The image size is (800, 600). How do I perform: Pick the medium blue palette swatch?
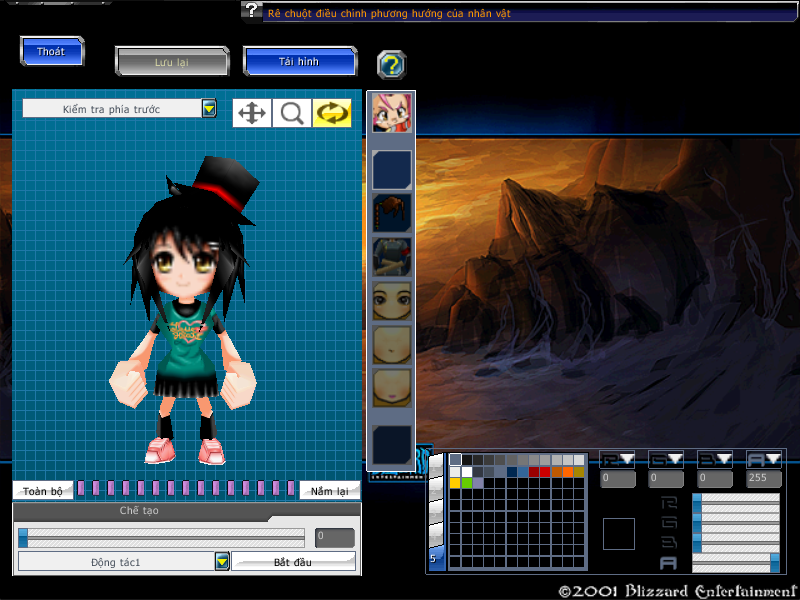[x=523, y=472]
